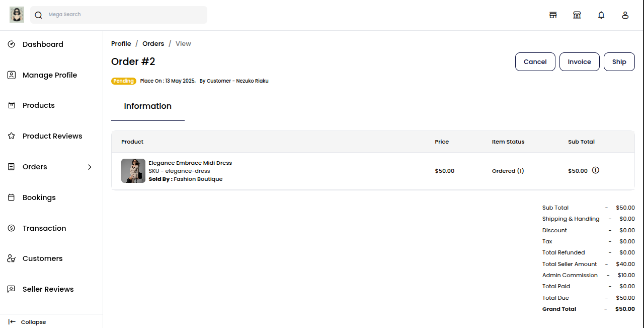
Task: Expand the Orders submenu chevron
Action: pos(90,167)
